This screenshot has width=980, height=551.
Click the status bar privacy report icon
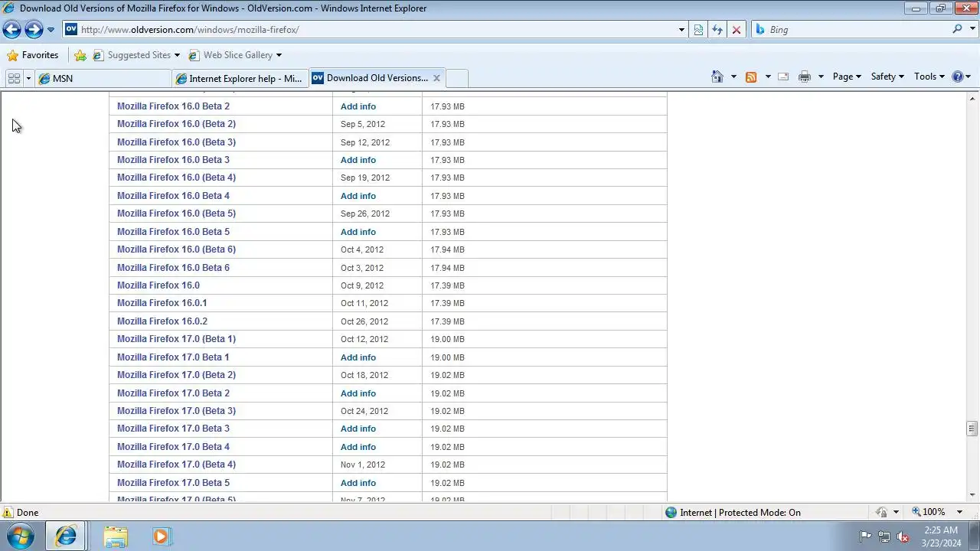coord(883,513)
